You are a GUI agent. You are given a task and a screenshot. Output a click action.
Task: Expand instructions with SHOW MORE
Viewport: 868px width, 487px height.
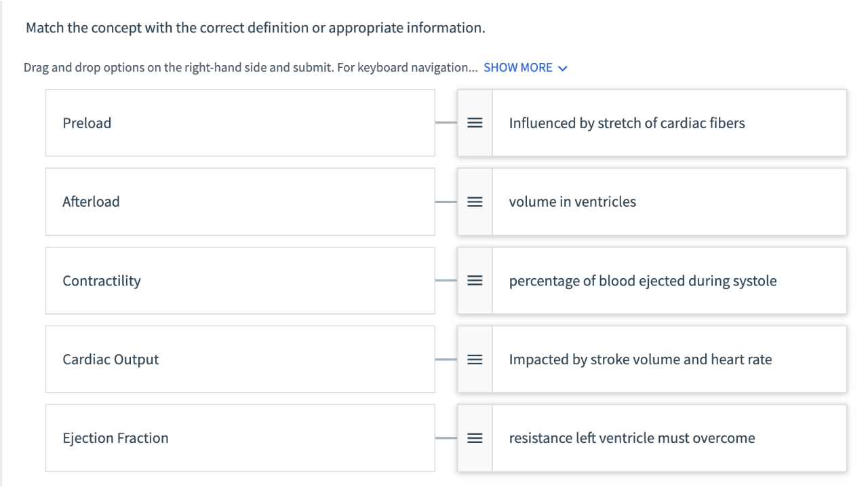coord(518,68)
